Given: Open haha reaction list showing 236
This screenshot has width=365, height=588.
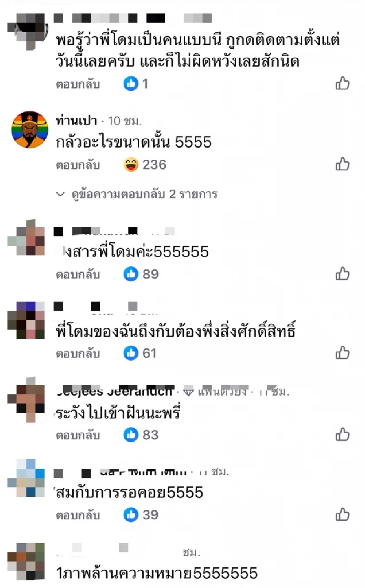Looking at the screenshot, I should click(x=145, y=165).
